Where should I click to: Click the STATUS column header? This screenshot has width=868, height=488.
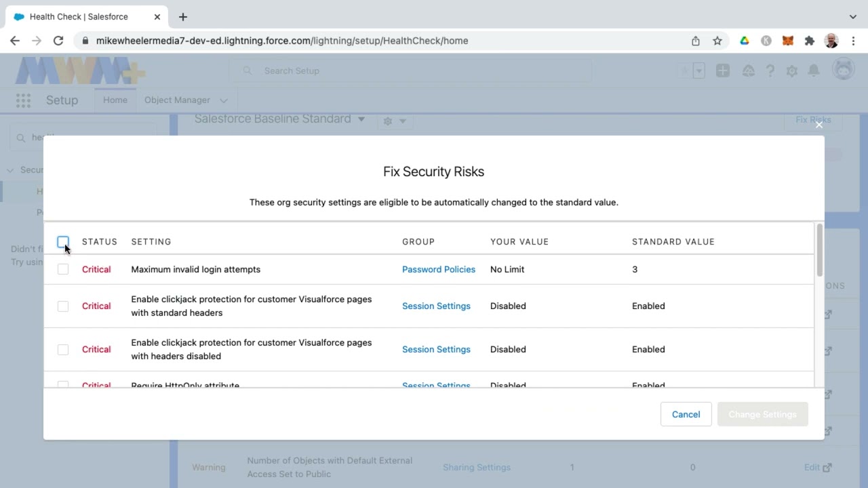click(x=100, y=242)
